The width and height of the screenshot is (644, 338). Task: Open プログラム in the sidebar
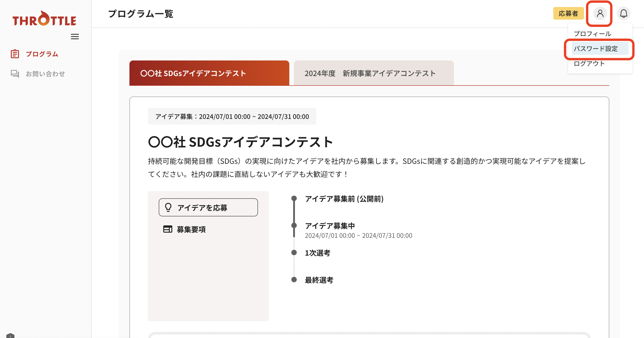point(34,54)
